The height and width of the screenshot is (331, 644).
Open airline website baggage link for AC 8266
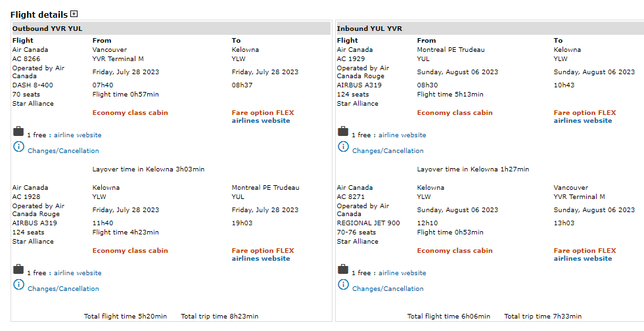click(x=78, y=135)
